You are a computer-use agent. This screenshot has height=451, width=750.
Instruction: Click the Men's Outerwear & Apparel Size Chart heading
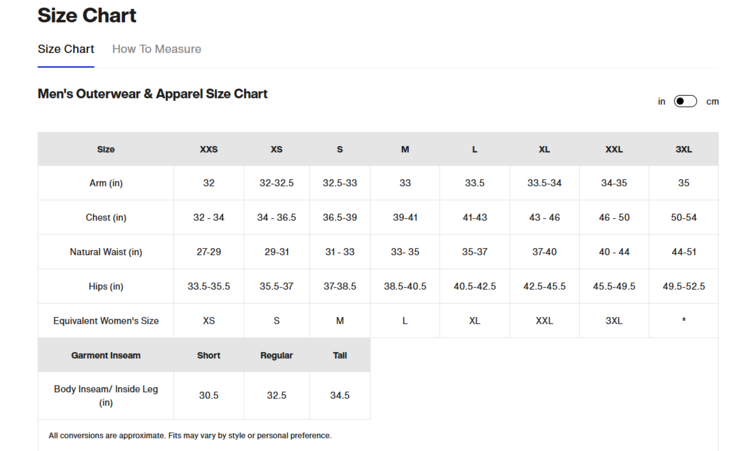tap(152, 94)
